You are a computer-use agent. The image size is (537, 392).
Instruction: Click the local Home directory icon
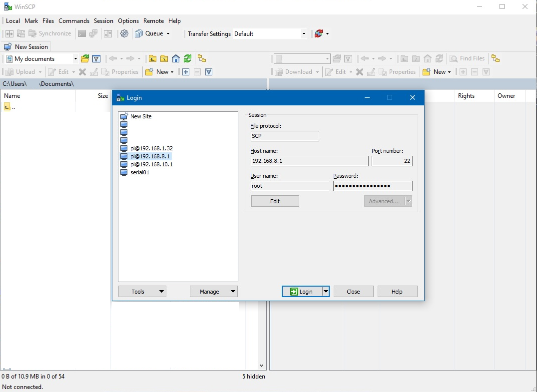[x=176, y=59]
